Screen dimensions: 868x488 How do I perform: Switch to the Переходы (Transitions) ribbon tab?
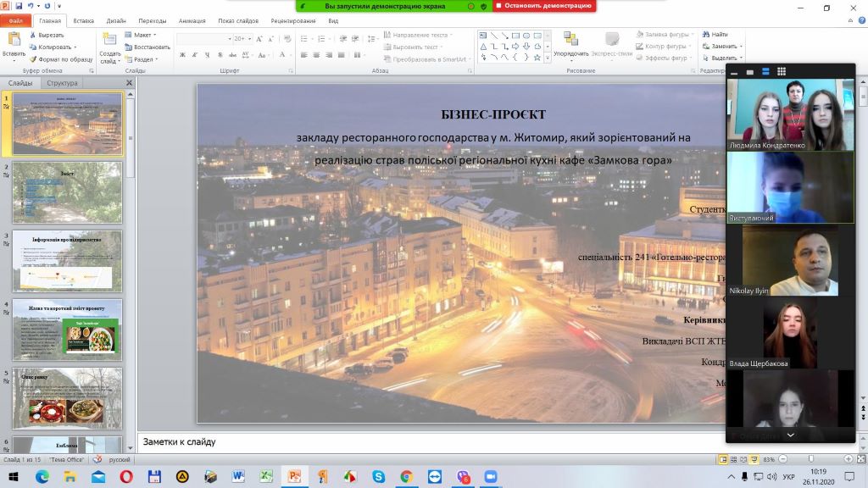[153, 21]
